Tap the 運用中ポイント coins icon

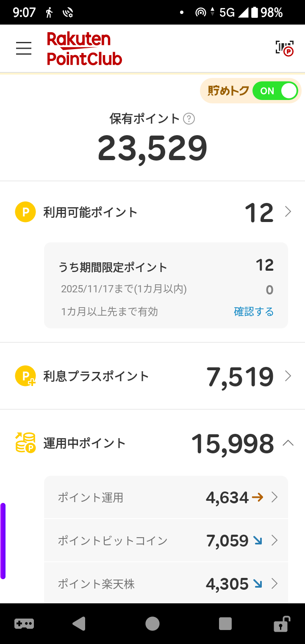tap(25, 443)
